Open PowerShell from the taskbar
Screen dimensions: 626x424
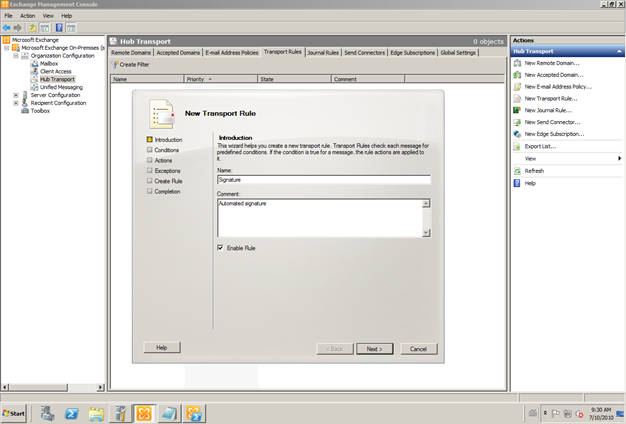(72, 413)
